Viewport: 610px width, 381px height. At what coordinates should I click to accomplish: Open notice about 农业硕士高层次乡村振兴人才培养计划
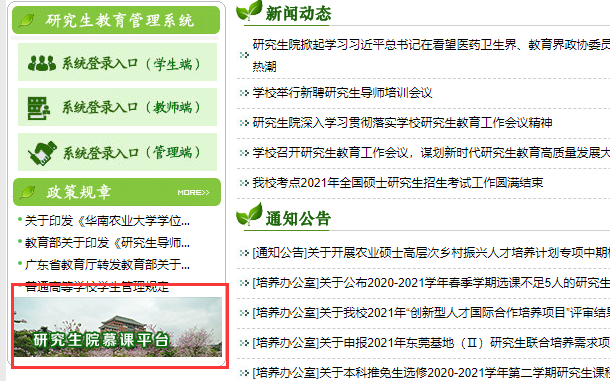[431, 253]
